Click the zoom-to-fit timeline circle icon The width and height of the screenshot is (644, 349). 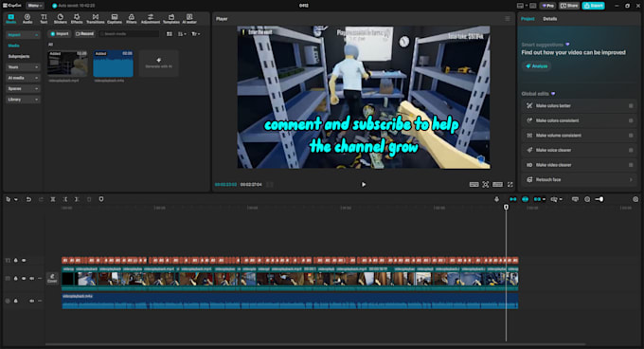click(587, 199)
